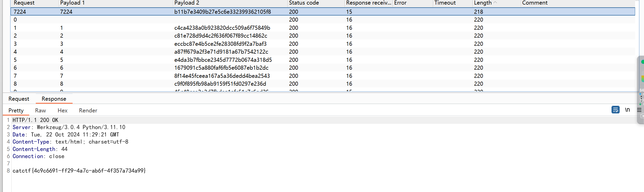Select payload hash c4ca4238a0b923820dcc509a6f75849b
644x192 pixels.
click(x=222, y=28)
